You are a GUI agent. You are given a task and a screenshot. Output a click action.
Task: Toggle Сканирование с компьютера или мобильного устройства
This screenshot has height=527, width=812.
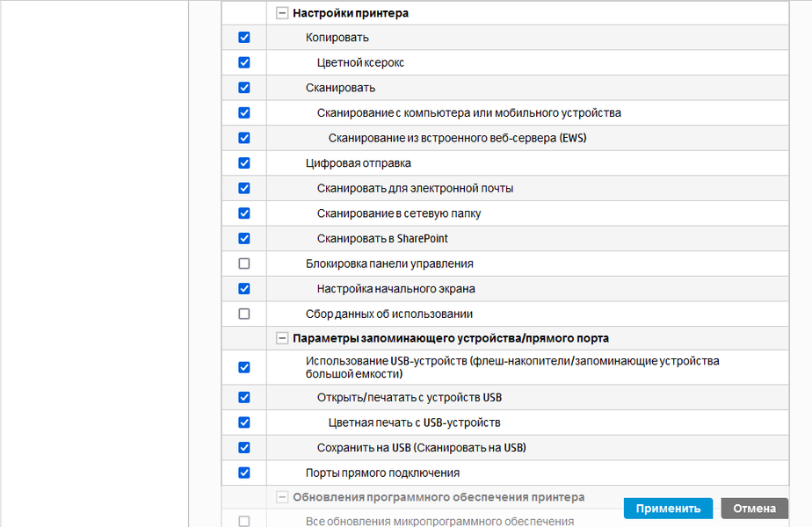point(244,112)
